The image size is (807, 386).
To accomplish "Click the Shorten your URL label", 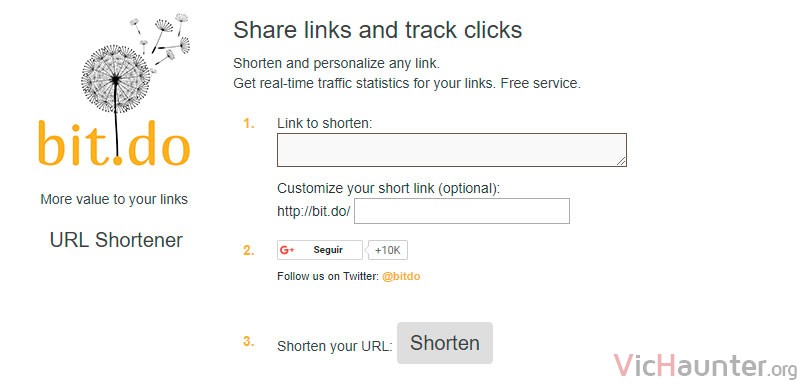I will (x=335, y=346).
